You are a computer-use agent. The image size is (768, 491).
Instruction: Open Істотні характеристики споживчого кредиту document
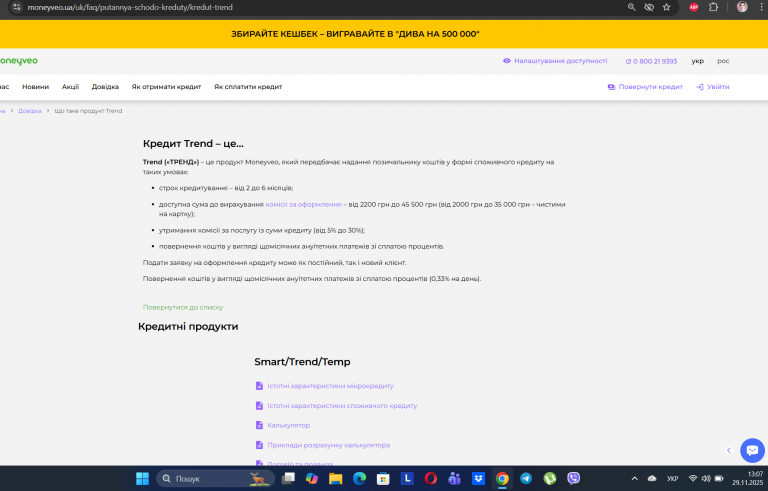342,406
